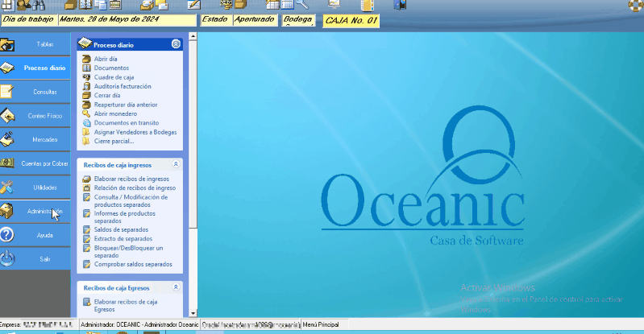Collapse the Recibos de caja Egresos section
The width and height of the screenshot is (644, 334).
(x=176, y=287)
